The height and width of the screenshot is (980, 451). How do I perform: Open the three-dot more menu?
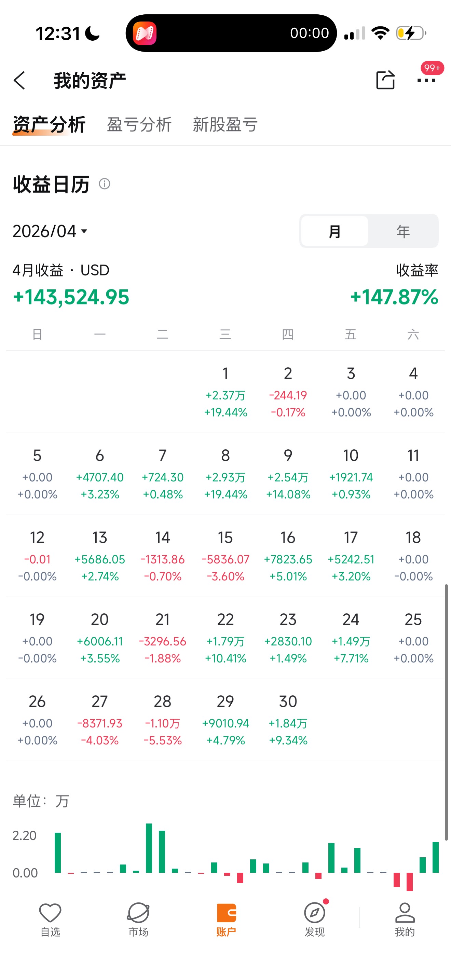[426, 80]
